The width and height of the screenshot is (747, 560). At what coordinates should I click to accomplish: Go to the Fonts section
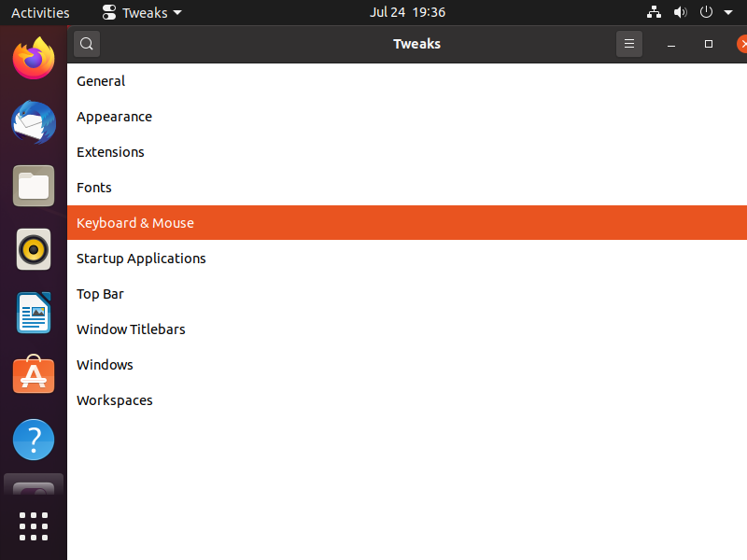(407, 188)
